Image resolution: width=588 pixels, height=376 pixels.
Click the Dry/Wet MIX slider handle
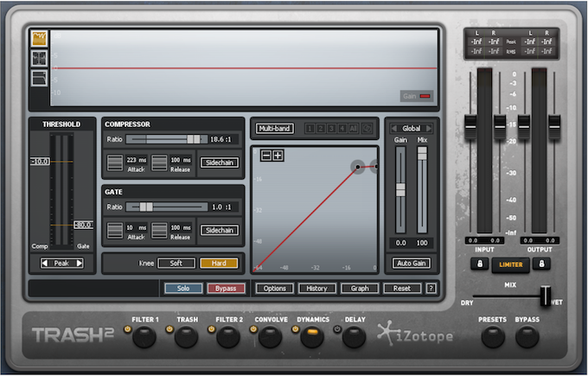546,296
